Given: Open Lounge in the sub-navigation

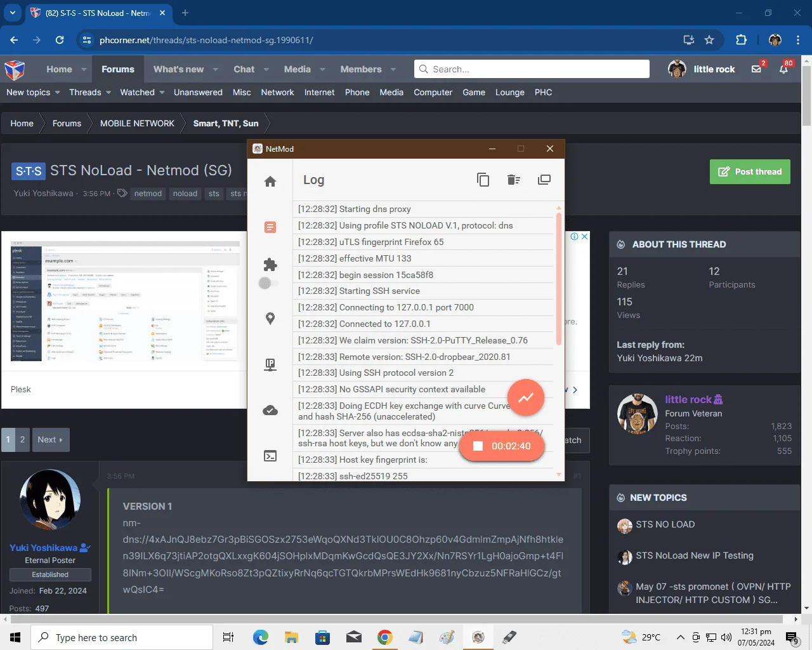Looking at the screenshot, I should [510, 92].
